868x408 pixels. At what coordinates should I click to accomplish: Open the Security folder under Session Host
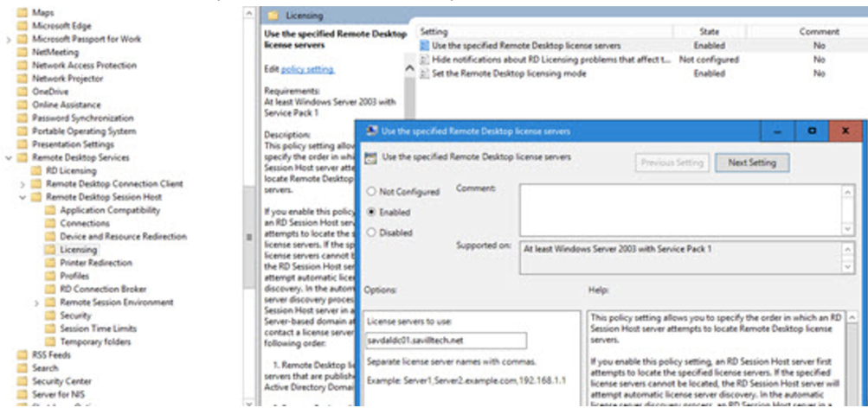(75, 316)
